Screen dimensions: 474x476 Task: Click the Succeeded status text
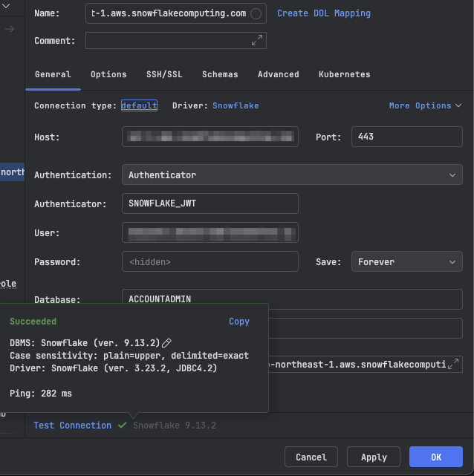[33, 322]
